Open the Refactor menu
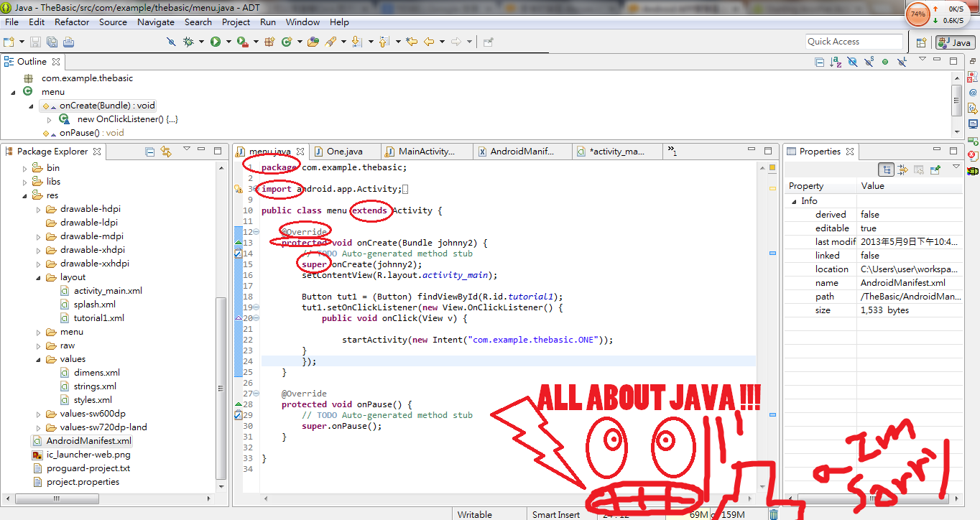 point(72,22)
